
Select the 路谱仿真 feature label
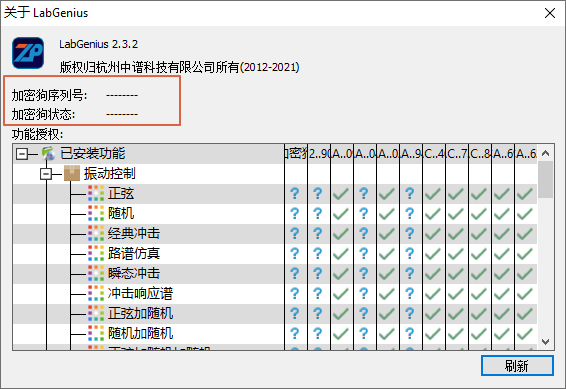(134, 253)
